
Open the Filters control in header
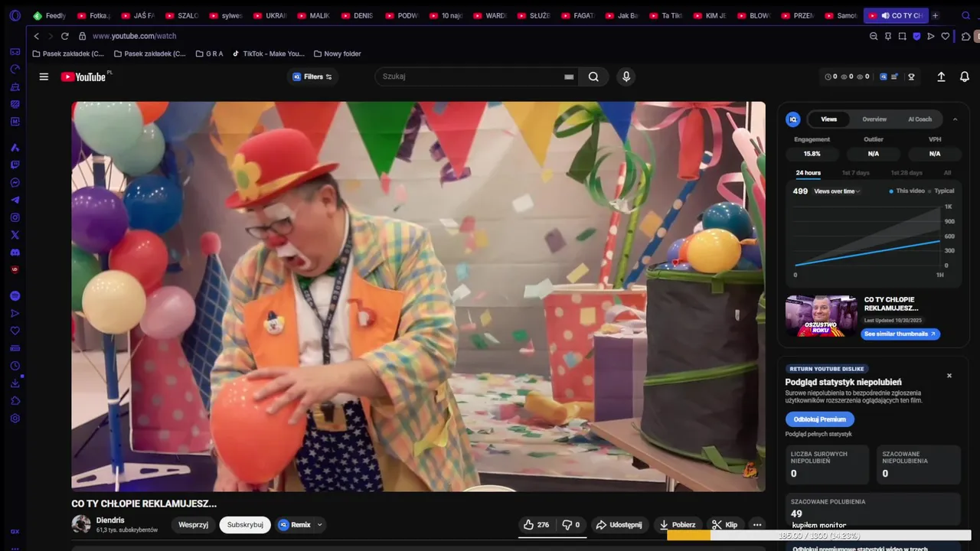coord(312,77)
